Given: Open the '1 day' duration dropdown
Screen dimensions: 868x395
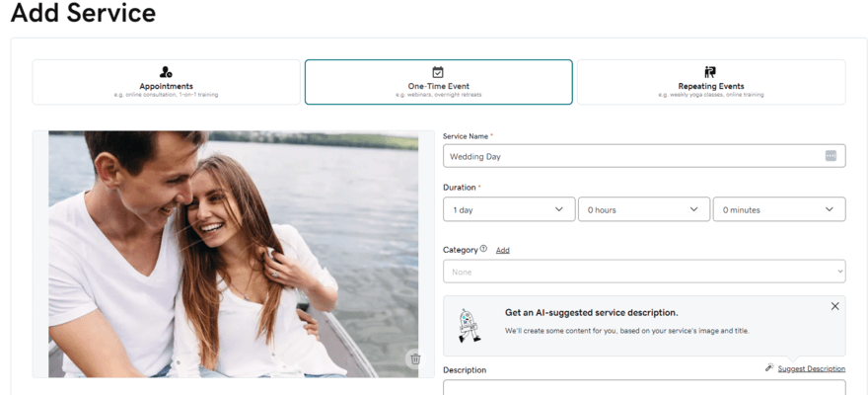Looking at the screenshot, I should 509,209.
